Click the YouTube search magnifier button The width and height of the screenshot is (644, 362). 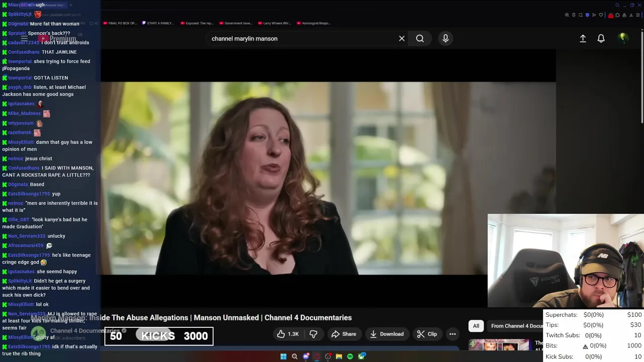[x=420, y=38]
